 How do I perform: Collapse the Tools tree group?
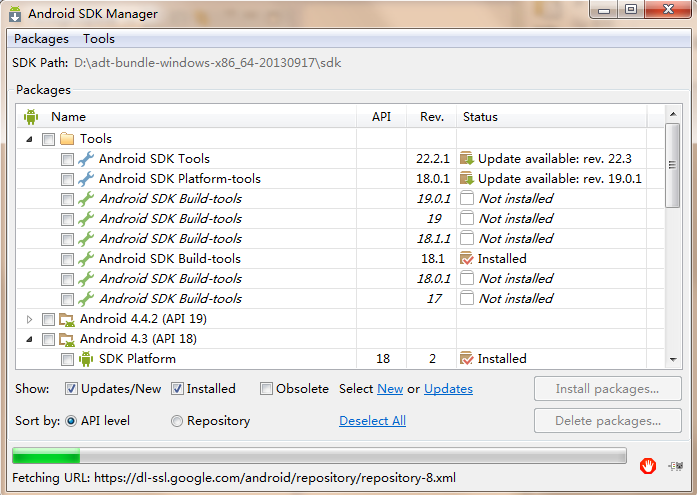[29, 139]
